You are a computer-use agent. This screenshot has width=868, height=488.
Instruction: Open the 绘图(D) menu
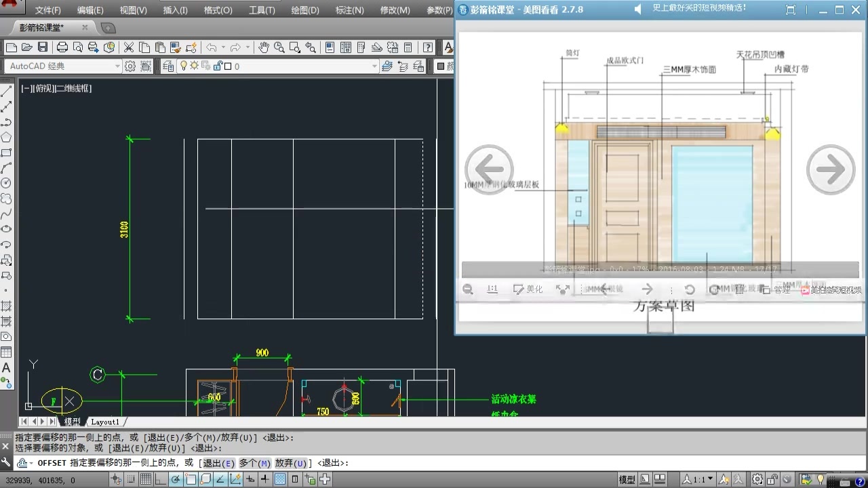(x=305, y=10)
